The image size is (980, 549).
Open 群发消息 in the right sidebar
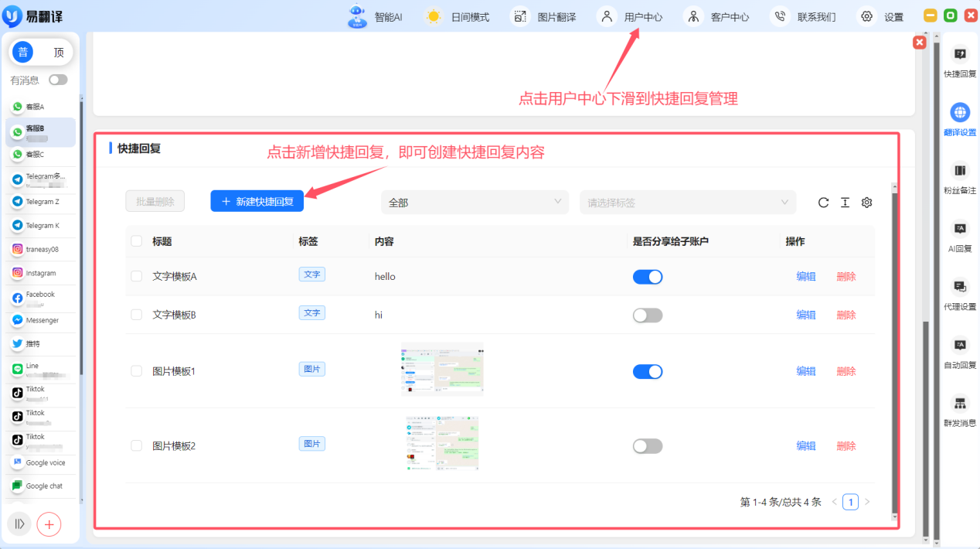(960, 411)
